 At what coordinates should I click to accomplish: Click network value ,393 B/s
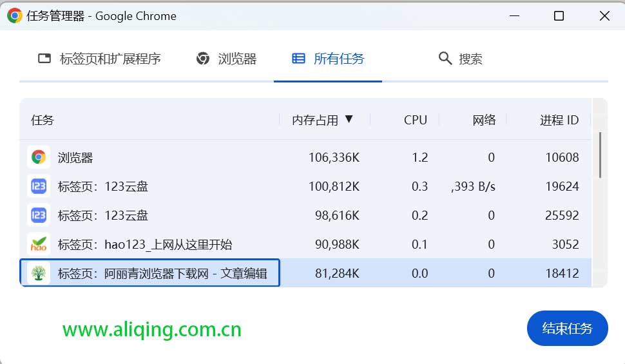coord(473,187)
